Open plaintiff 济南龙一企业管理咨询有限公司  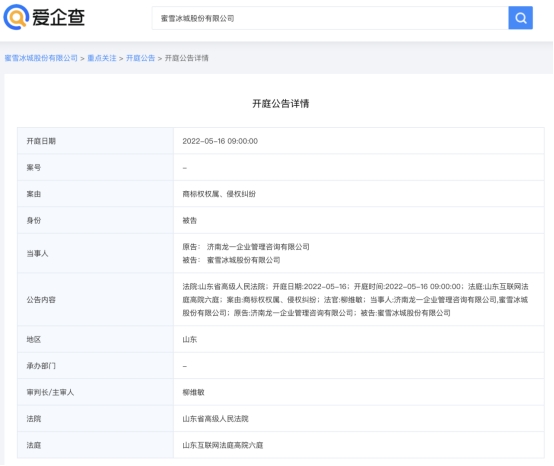[x=258, y=247]
